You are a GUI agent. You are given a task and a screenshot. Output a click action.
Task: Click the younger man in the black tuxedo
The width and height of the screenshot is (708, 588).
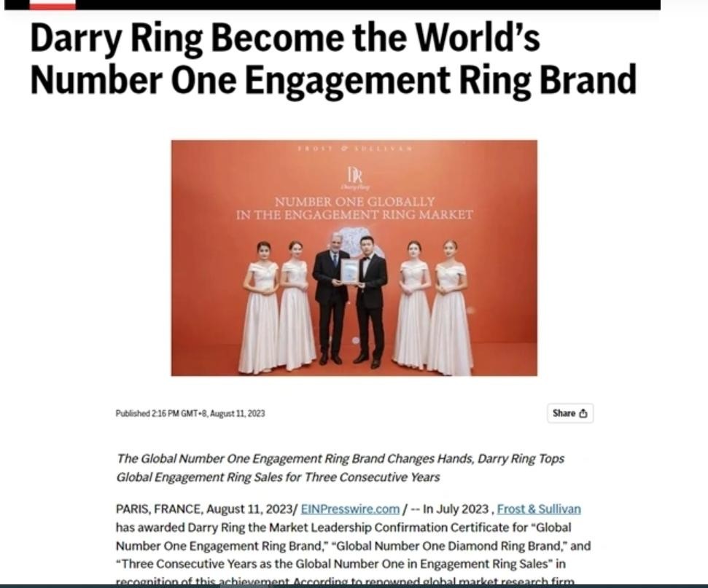click(370, 302)
